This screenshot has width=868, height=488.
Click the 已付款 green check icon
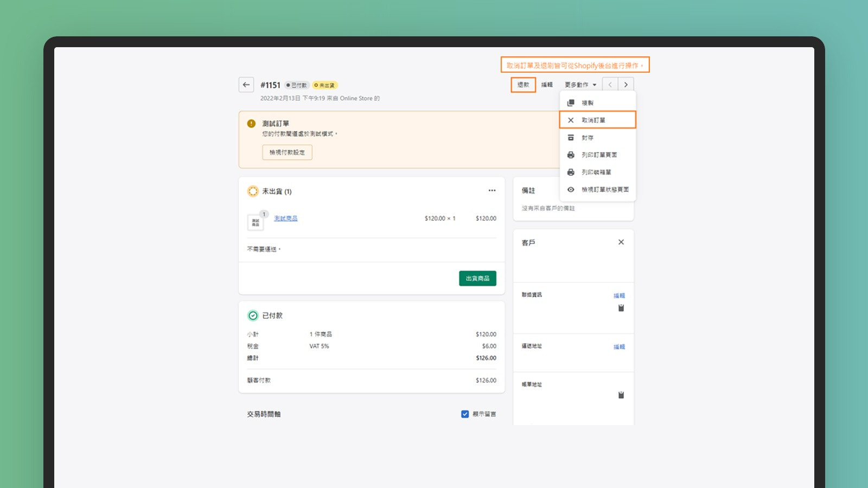pyautogui.click(x=253, y=316)
